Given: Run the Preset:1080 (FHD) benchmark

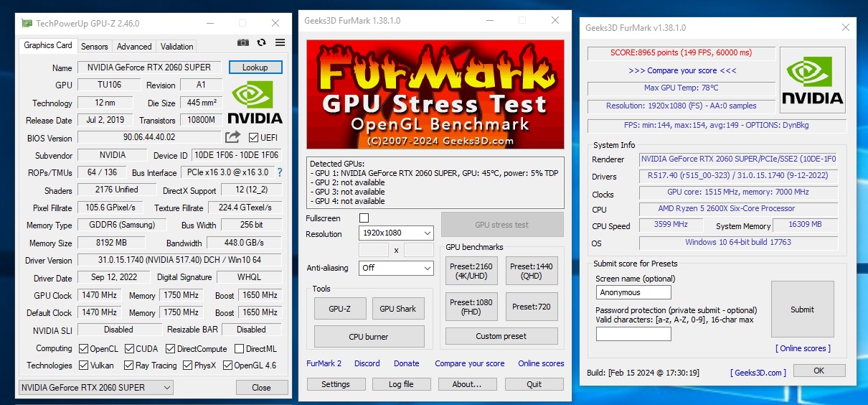Looking at the screenshot, I should (471, 307).
